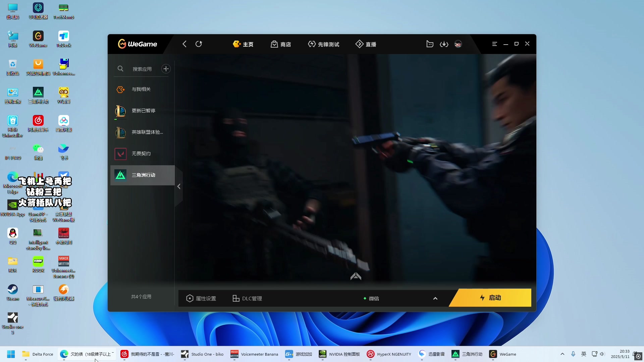Open the 网易云音乐 desktop icon

38,123
